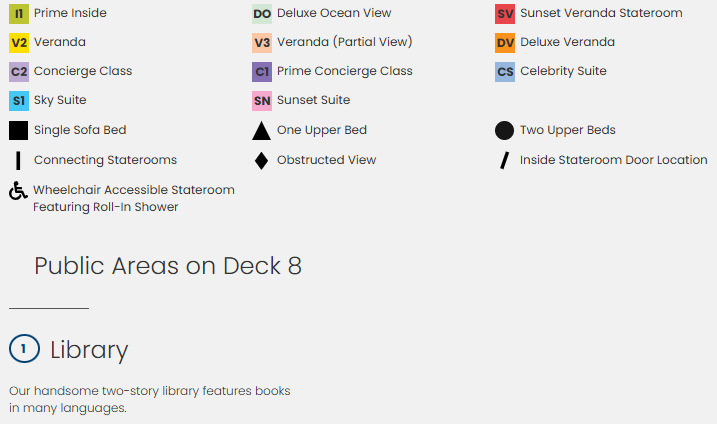Image resolution: width=717 pixels, height=424 pixels.
Task: Open the Library heading
Action: (x=89, y=350)
